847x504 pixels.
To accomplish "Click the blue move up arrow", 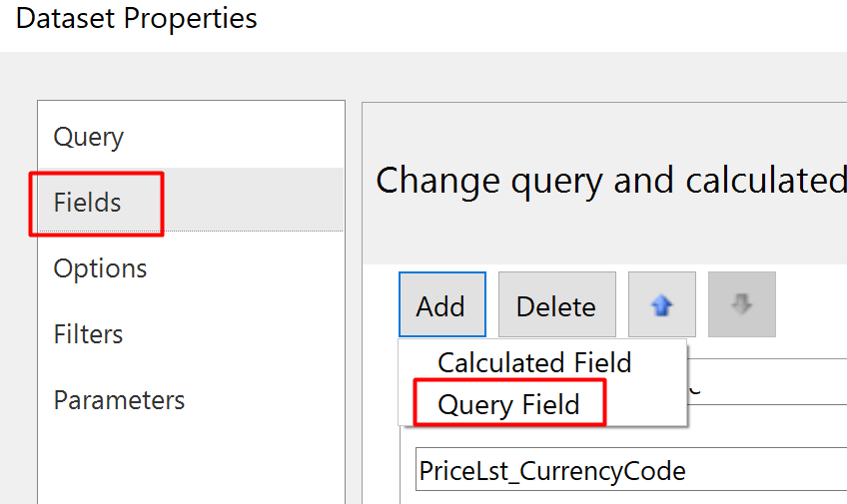I will [x=661, y=305].
